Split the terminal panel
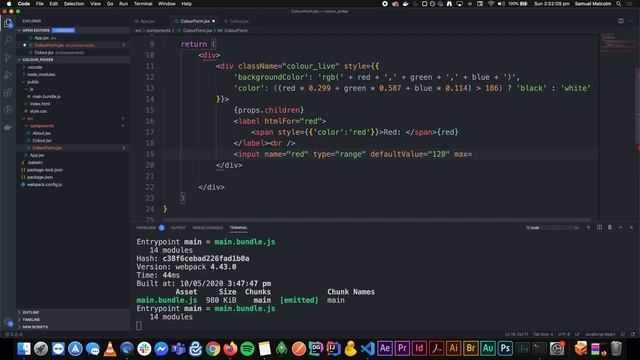 click(x=599, y=227)
